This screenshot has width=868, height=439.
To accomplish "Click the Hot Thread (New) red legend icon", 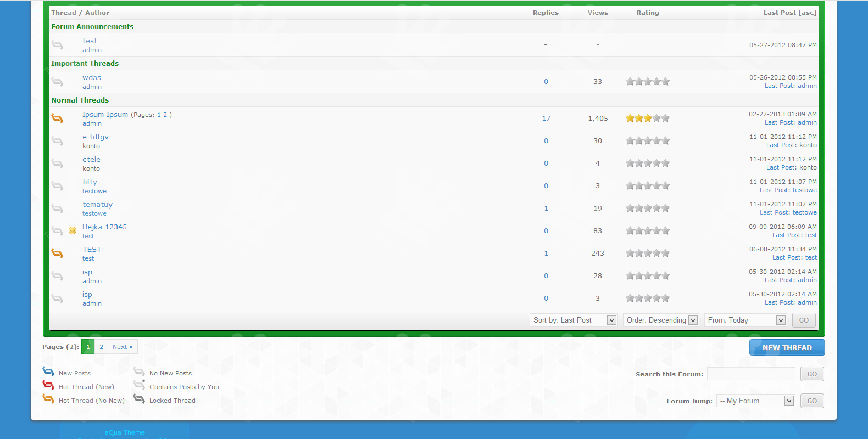I will [48, 385].
